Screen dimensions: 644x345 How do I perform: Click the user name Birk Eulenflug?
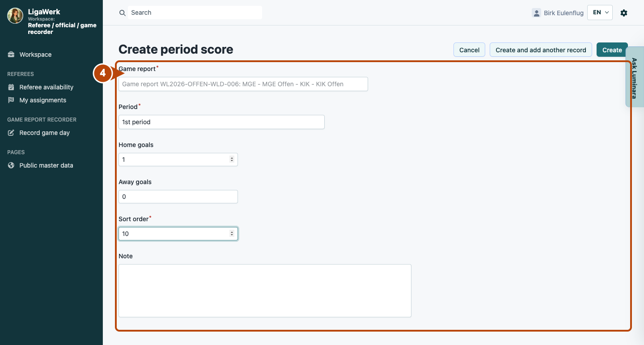pos(563,13)
